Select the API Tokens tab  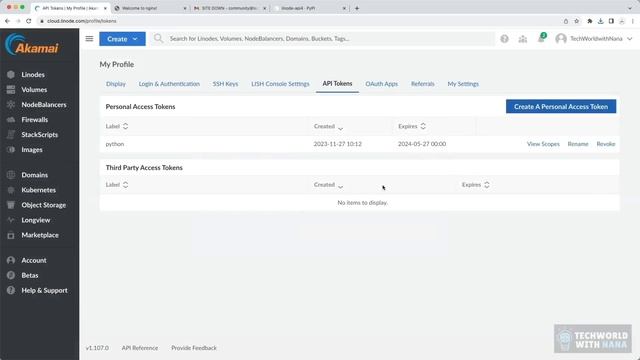click(337, 83)
